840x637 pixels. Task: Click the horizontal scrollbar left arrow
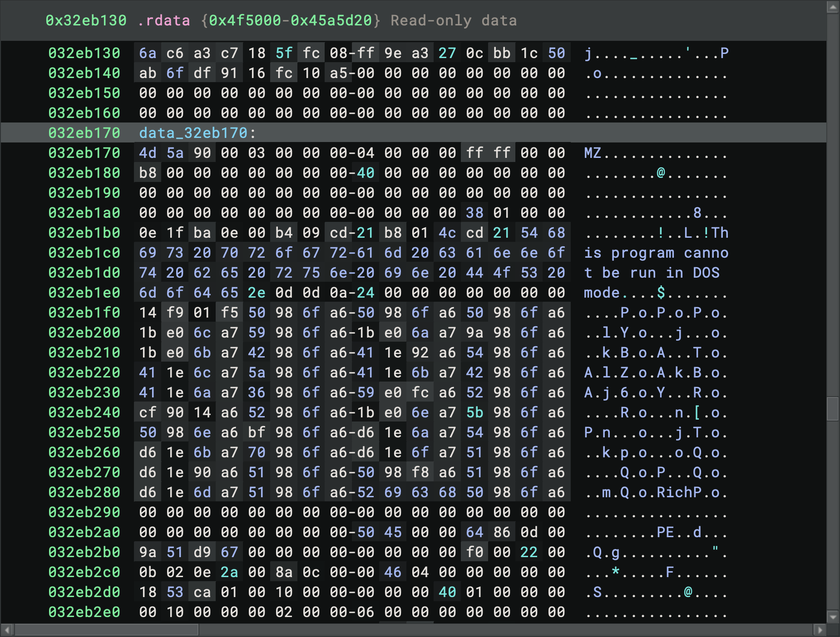7,630
